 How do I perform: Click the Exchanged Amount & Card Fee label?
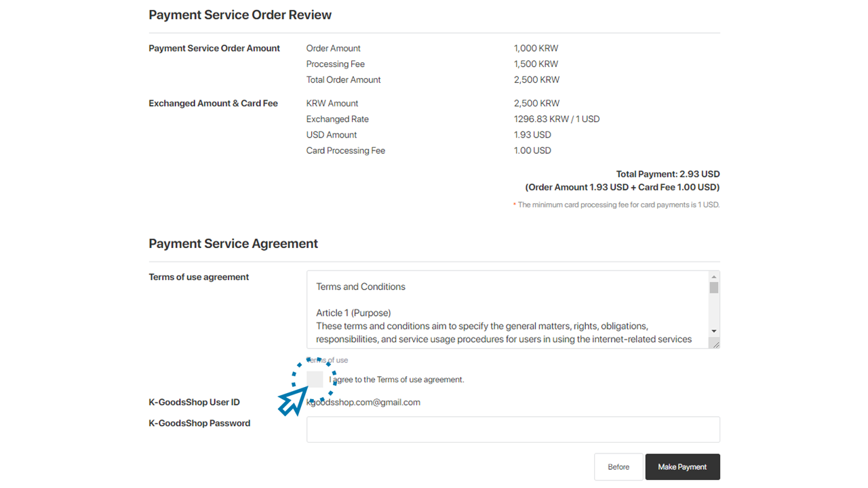[213, 104]
